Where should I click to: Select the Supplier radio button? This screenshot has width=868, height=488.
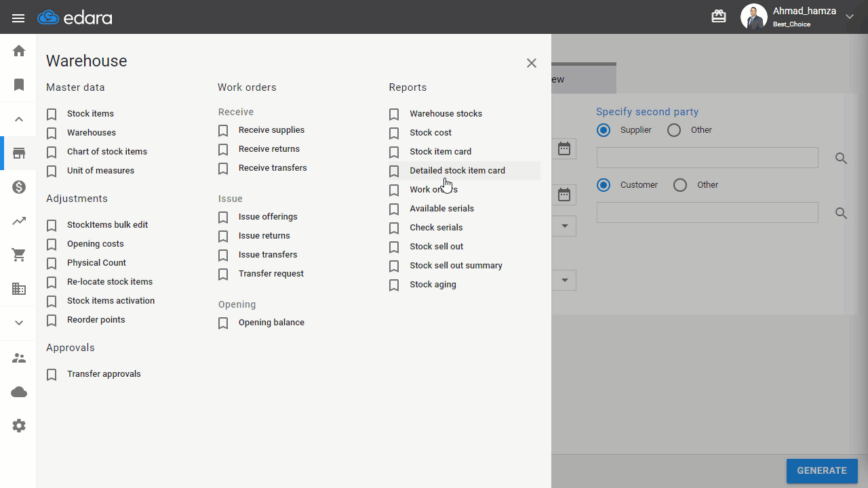pyautogui.click(x=604, y=130)
